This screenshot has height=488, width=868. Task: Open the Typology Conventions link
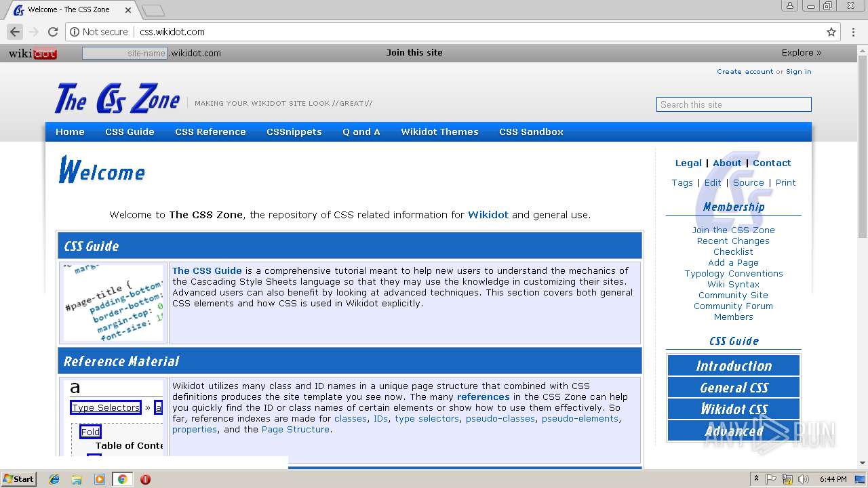[734, 273]
